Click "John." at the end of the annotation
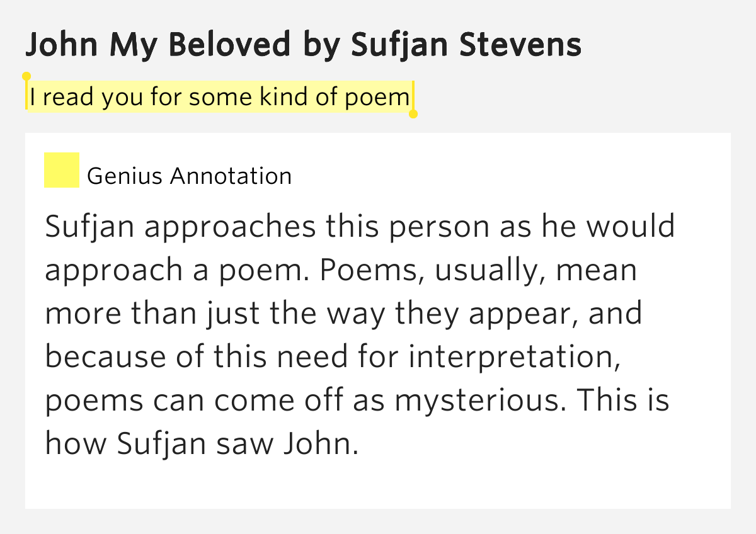This screenshot has width=756, height=534. tap(321, 444)
